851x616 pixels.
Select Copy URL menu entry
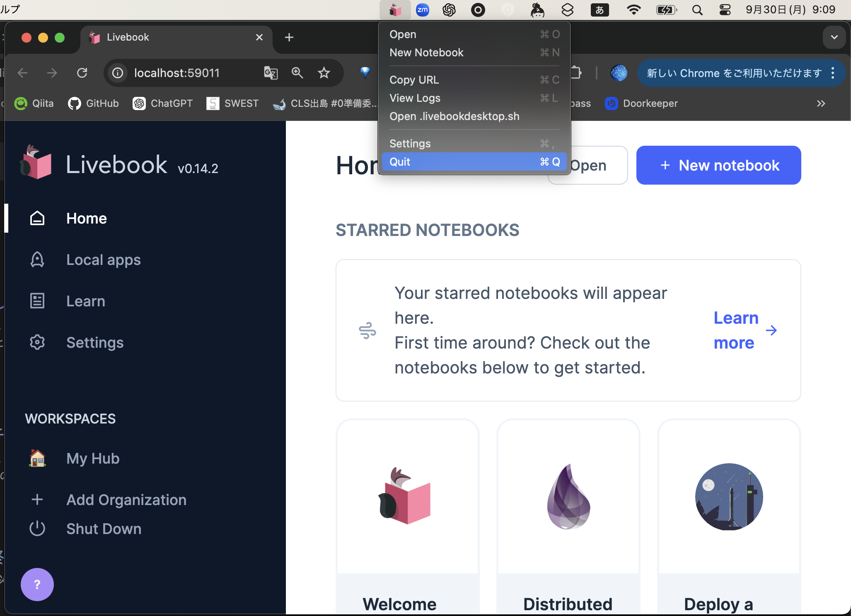point(414,80)
